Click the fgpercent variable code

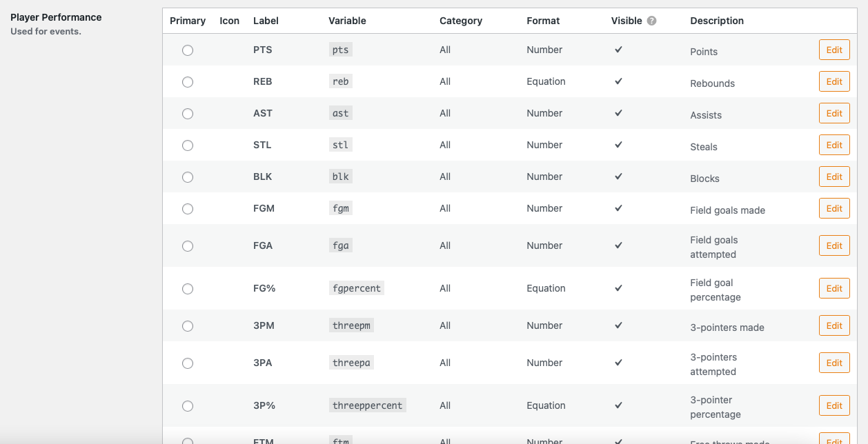tap(357, 288)
